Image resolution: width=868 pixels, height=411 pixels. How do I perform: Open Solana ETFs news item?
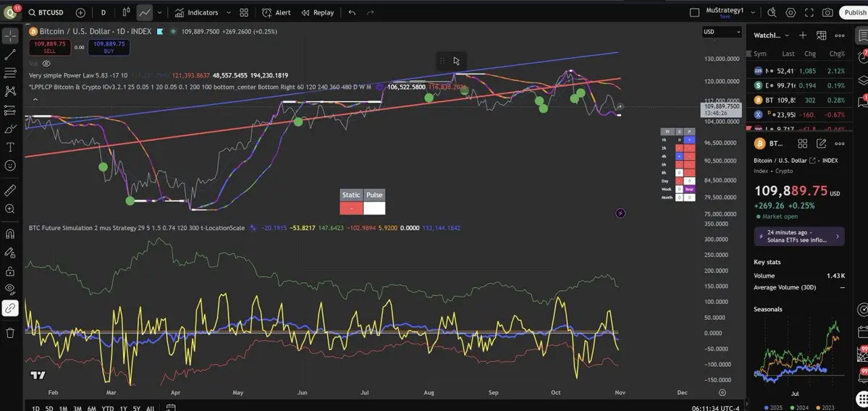tap(799, 236)
